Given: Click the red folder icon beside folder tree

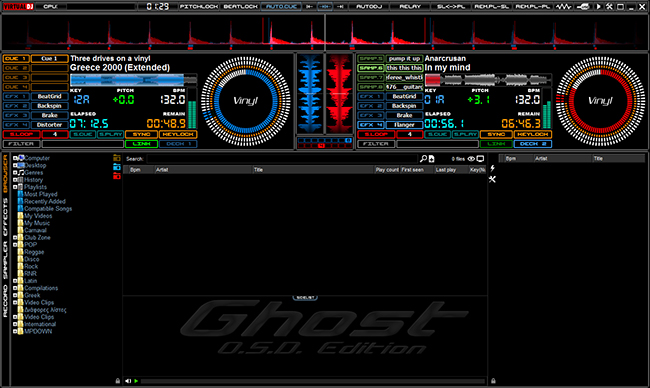Looking at the screenshot, I should click(x=117, y=176).
